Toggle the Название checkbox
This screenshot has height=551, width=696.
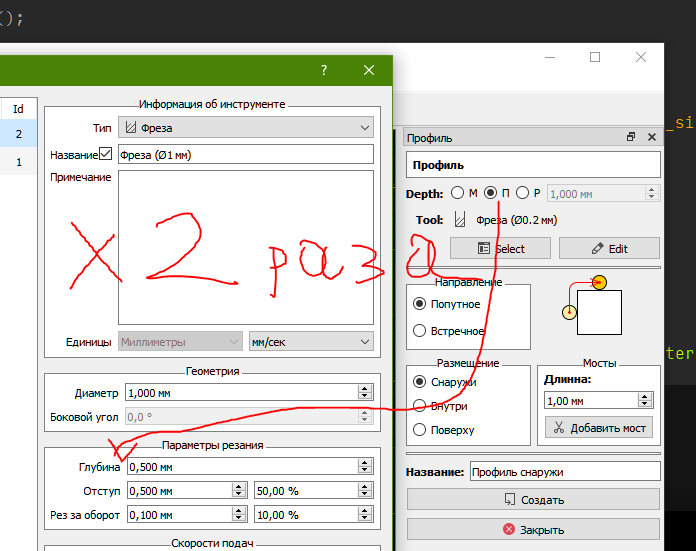(x=105, y=154)
